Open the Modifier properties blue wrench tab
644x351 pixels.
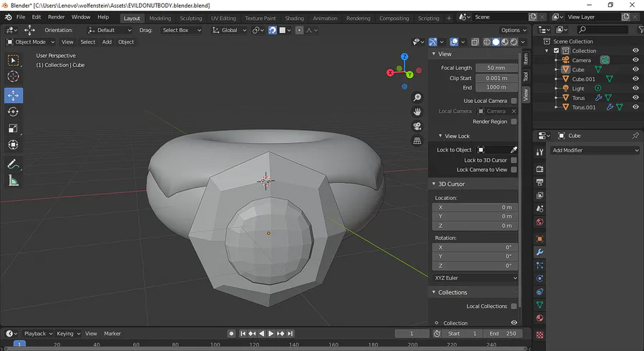point(540,252)
